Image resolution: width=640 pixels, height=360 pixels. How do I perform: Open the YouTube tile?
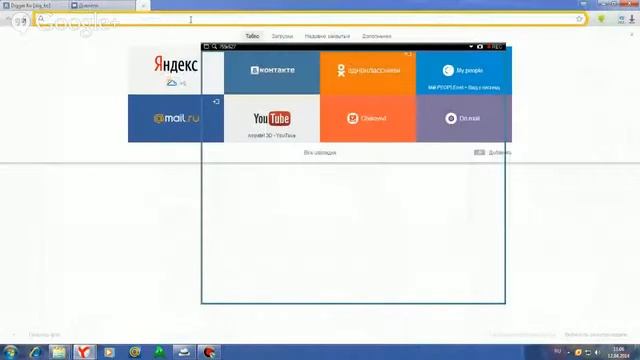pyautogui.click(x=272, y=118)
